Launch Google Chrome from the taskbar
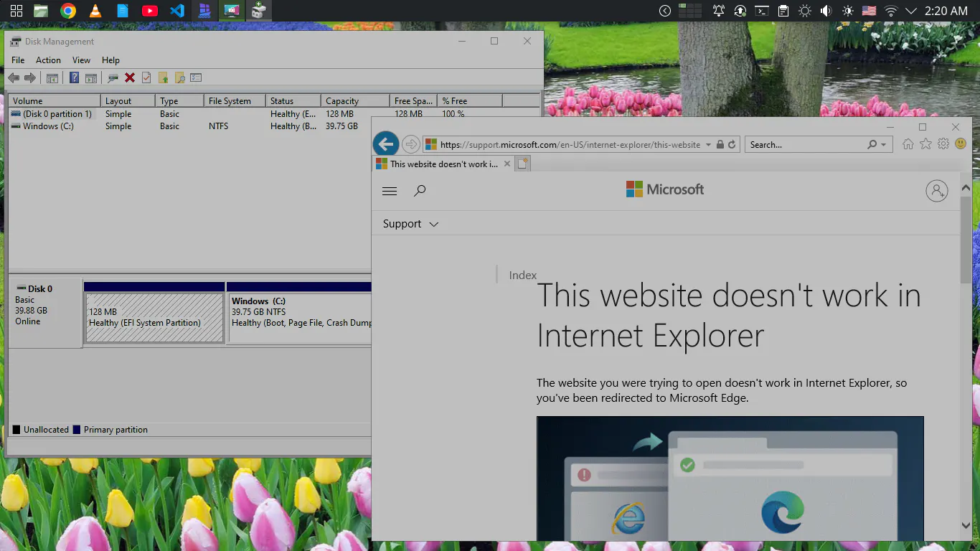The width and height of the screenshot is (980, 551). coord(68,11)
